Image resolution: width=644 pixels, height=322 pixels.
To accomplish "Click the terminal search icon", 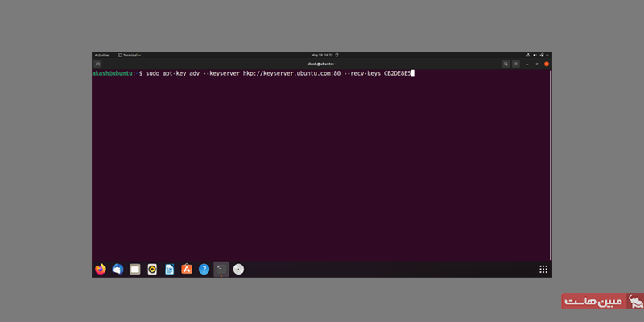I will point(506,63).
